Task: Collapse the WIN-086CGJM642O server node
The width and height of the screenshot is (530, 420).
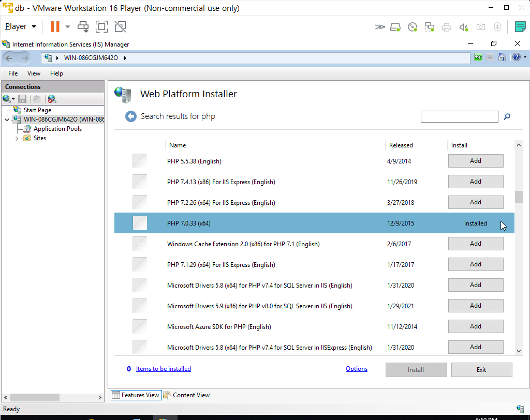Action: (7, 119)
